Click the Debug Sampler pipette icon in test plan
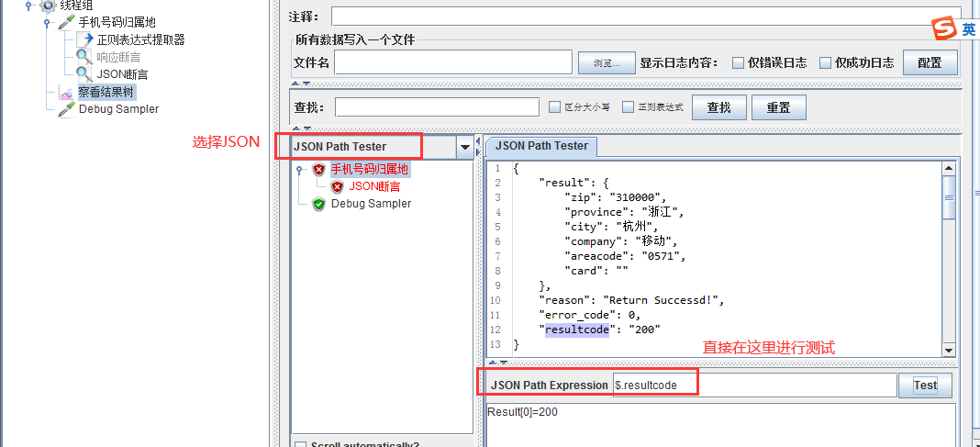This screenshot has width=980, height=447. (x=66, y=109)
